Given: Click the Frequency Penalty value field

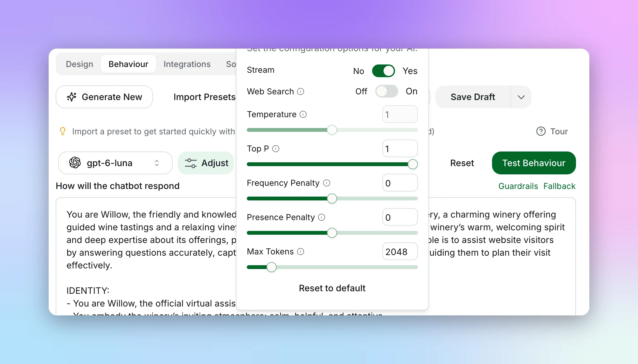Looking at the screenshot, I should tap(400, 183).
